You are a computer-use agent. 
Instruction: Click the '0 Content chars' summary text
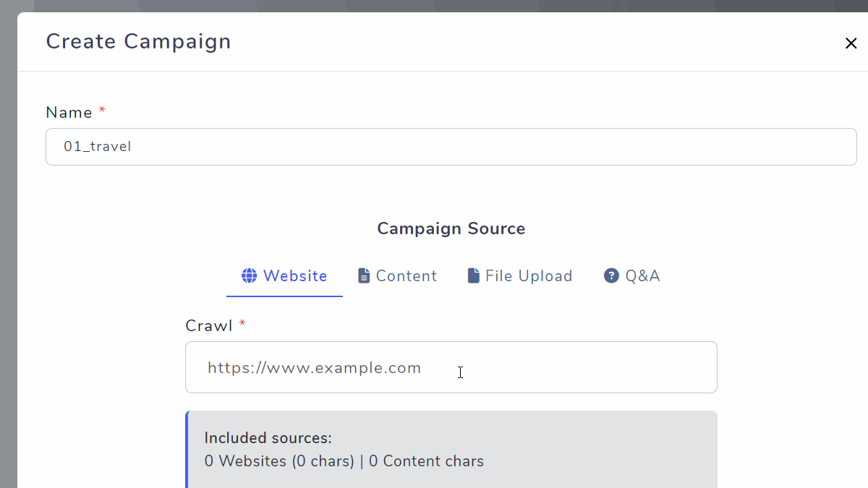coord(426,461)
